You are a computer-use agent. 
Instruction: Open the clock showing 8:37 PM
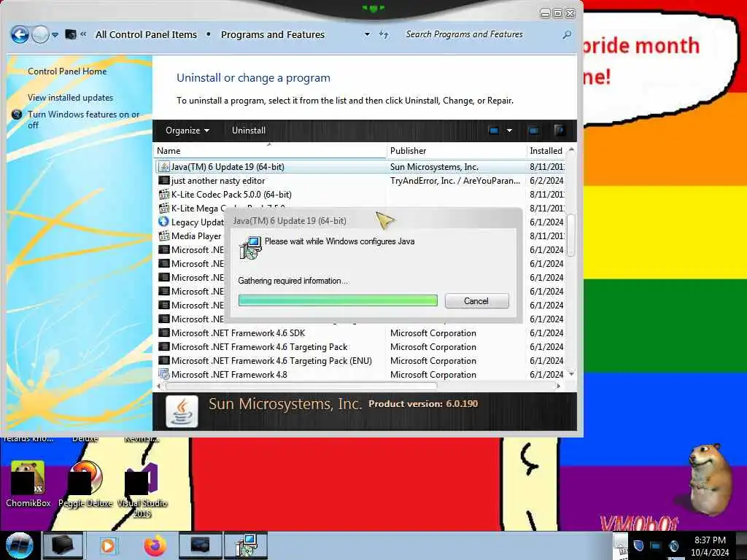(710, 546)
